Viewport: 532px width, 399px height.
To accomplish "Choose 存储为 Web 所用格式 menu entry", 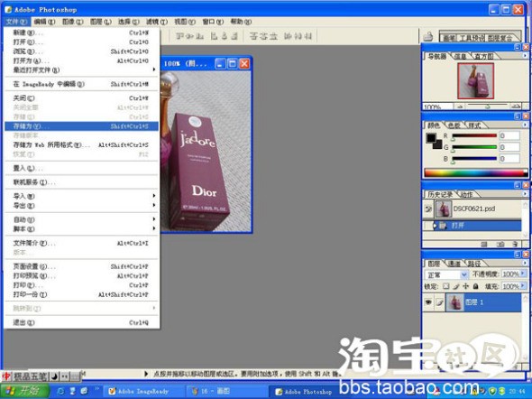I will tap(81, 145).
